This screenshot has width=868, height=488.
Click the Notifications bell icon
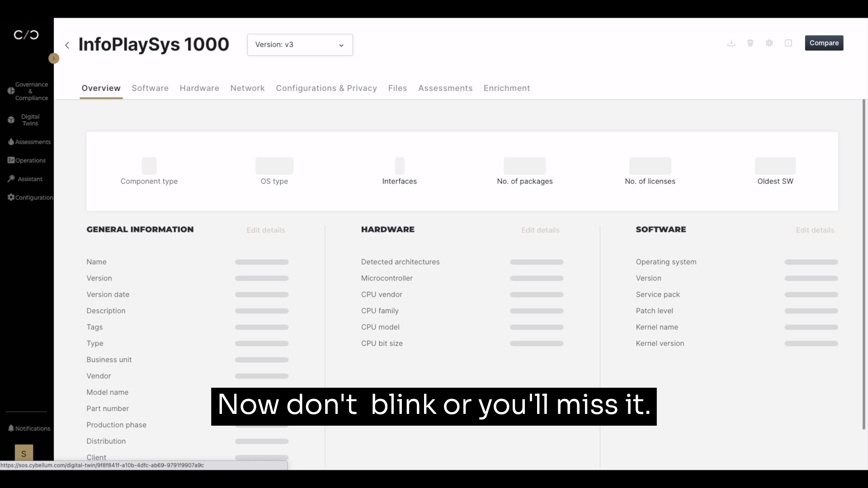pyautogui.click(x=11, y=428)
